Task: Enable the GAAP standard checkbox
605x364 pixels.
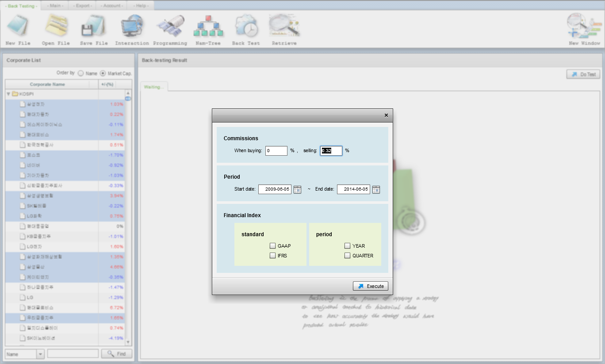Action: coord(273,246)
